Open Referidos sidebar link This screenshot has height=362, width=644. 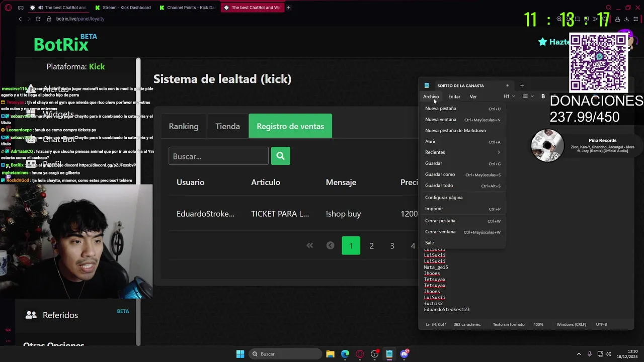60,315
